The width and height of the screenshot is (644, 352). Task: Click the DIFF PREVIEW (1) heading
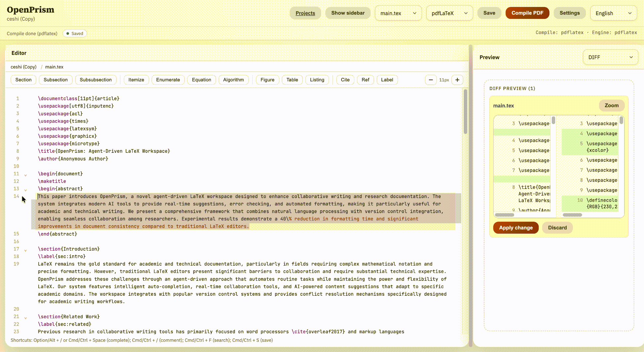(512, 88)
